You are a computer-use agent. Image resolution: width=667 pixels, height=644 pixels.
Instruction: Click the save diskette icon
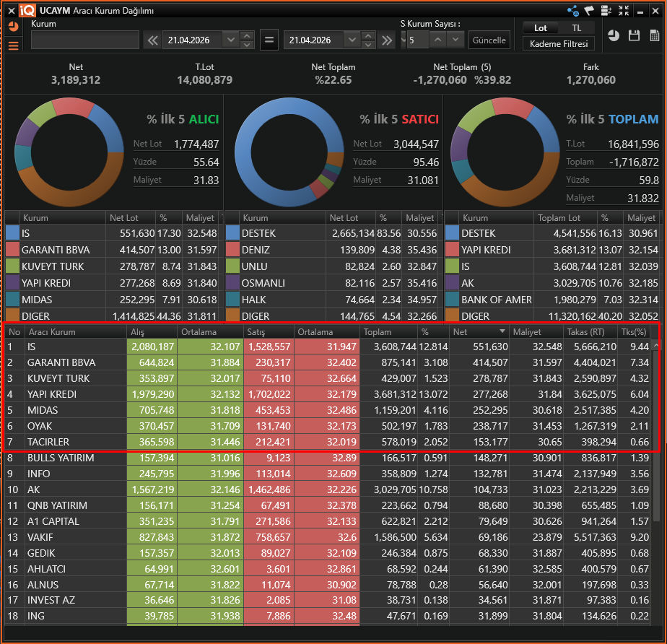[x=634, y=35]
